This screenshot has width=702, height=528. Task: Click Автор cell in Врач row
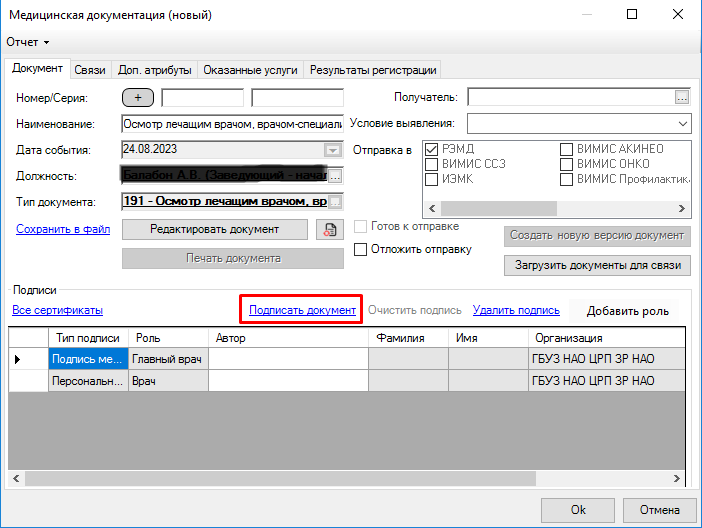tap(288, 381)
